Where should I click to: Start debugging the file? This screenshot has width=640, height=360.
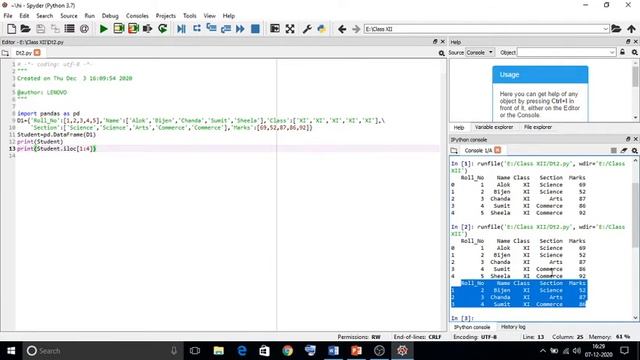coord(181,29)
